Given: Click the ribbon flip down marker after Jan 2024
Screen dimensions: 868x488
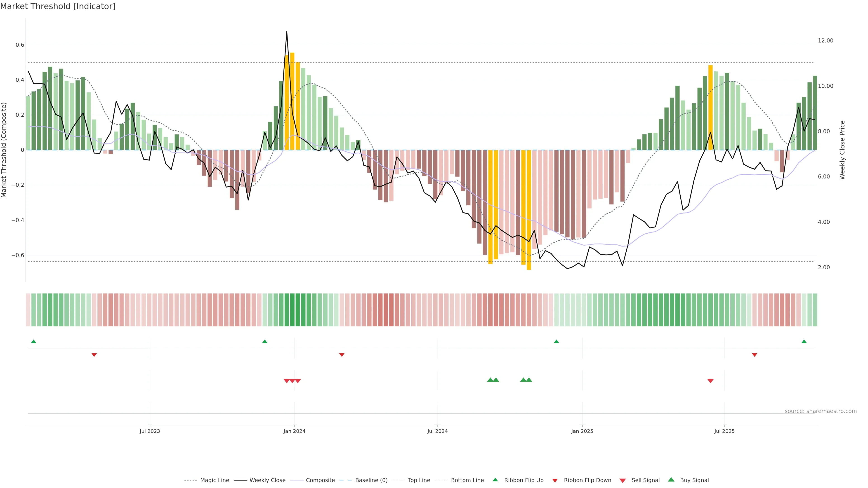Looking at the screenshot, I should 342,355.
